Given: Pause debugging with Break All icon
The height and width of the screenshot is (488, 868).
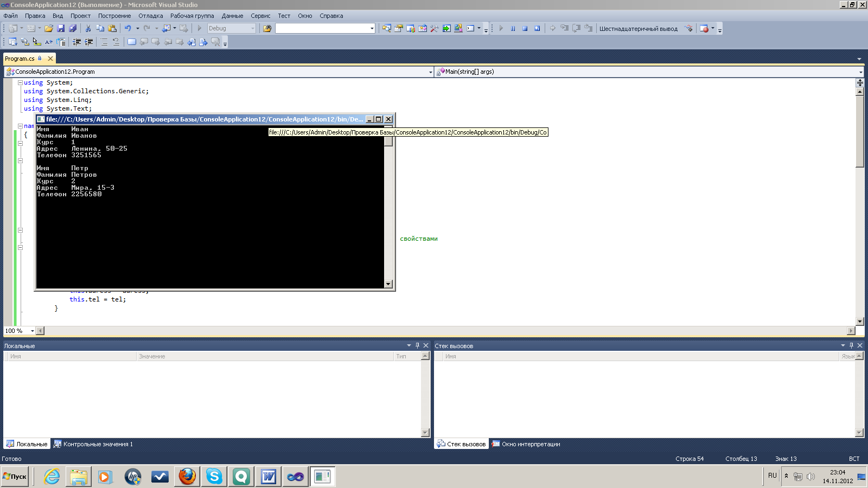Looking at the screenshot, I should tap(513, 29).
